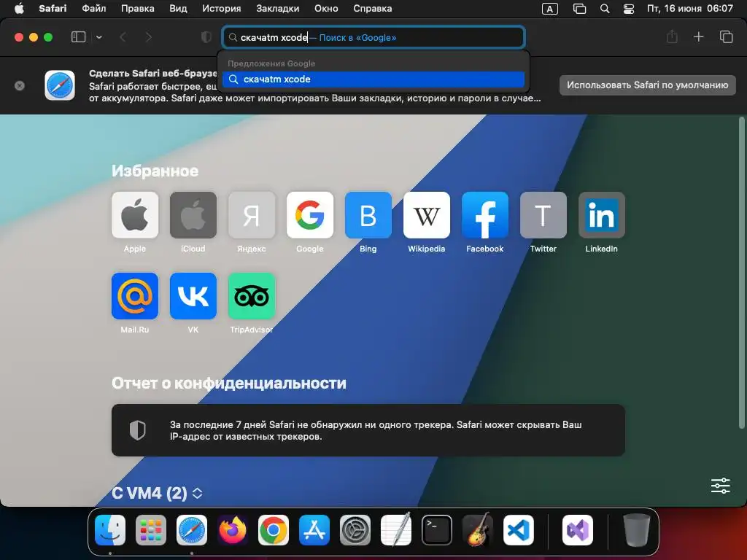The height and width of the screenshot is (560, 747).
Task: Dismiss the default browser banner
Action: tap(20, 86)
